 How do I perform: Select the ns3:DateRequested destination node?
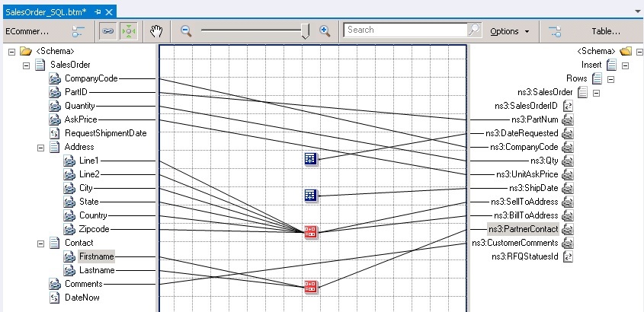521,133
